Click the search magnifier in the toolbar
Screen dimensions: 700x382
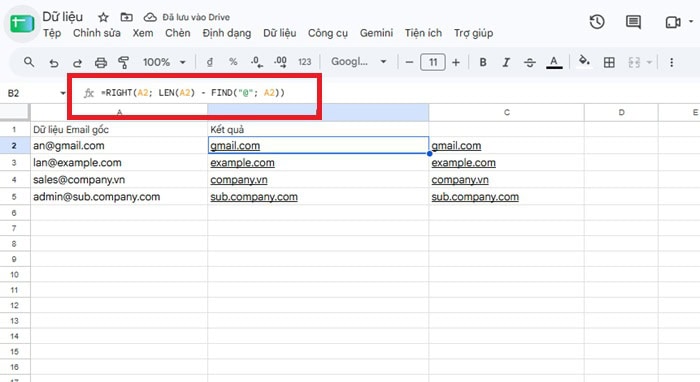coord(29,62)
